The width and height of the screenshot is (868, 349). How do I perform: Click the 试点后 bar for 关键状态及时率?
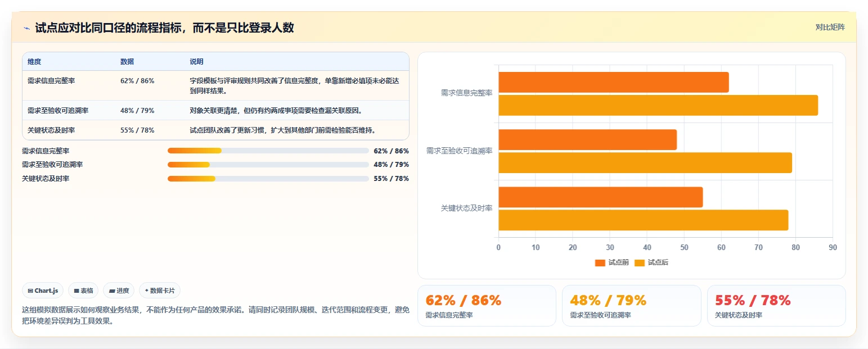643,220
